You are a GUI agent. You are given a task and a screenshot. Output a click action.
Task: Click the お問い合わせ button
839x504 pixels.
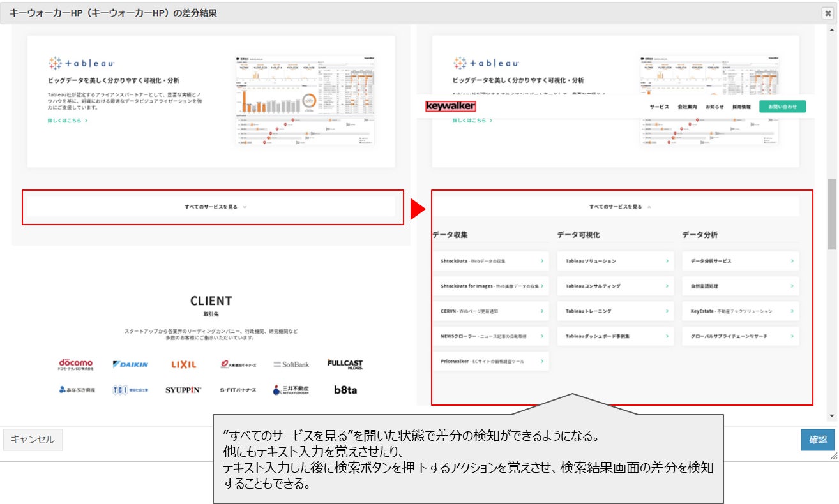(782, 107)
